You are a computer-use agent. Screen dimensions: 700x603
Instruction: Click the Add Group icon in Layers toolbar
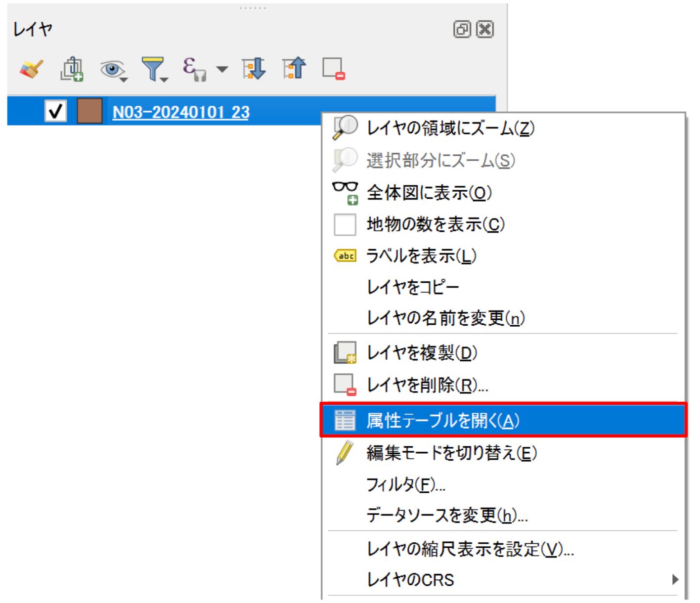(x=72, y=69)
